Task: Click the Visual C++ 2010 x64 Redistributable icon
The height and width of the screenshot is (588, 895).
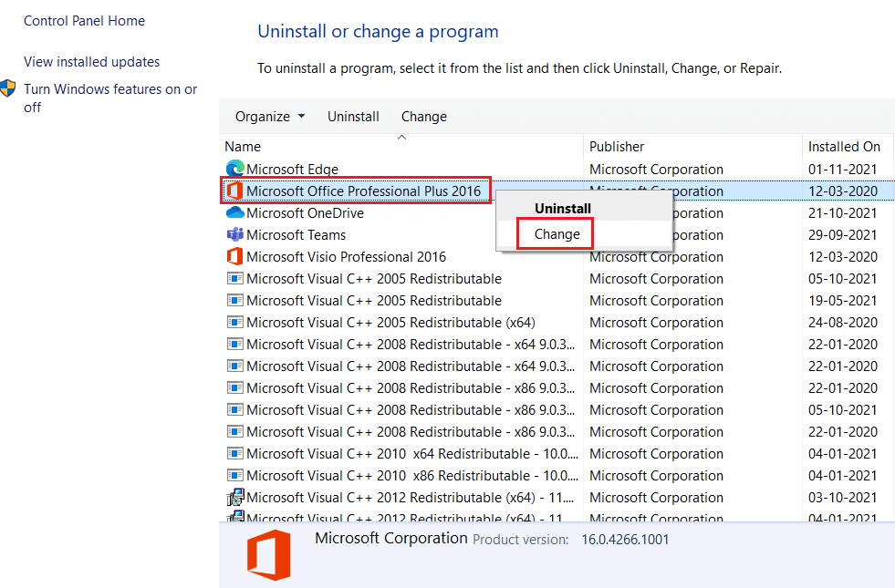Action: coord(234,453)
